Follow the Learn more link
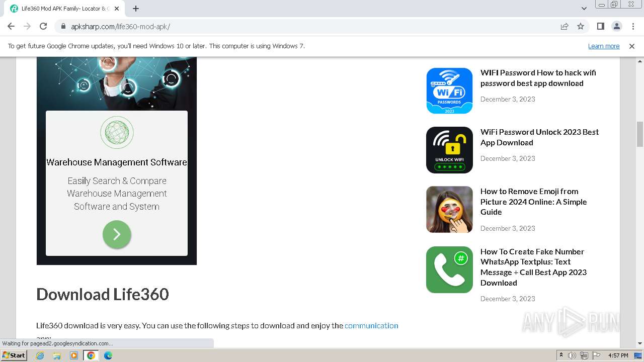The height and width of the screenshot is (362, 644). (x=604, y=46)
